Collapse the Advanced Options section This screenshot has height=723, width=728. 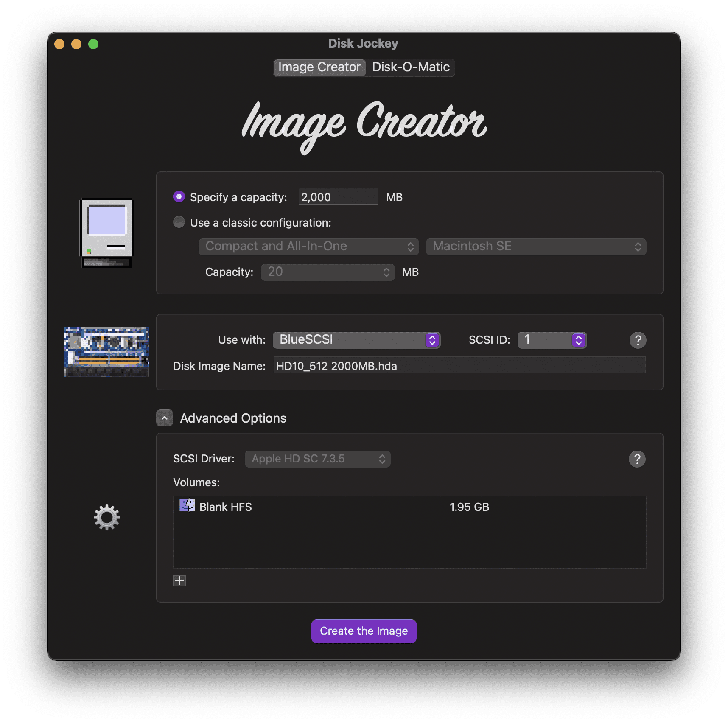165,418
